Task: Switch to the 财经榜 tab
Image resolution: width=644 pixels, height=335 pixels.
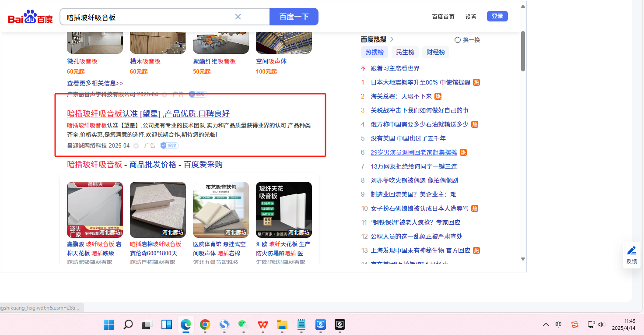Action: coord(436,52)
